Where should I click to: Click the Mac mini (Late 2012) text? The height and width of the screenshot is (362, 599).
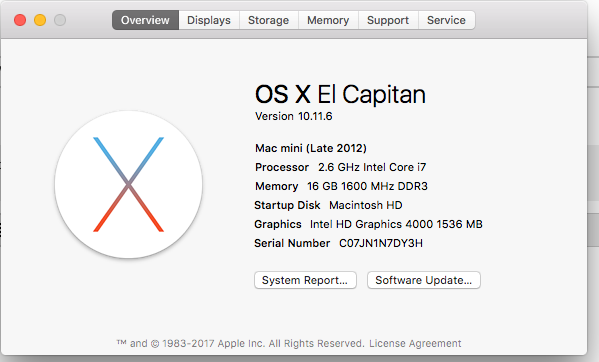click(311, 148)
